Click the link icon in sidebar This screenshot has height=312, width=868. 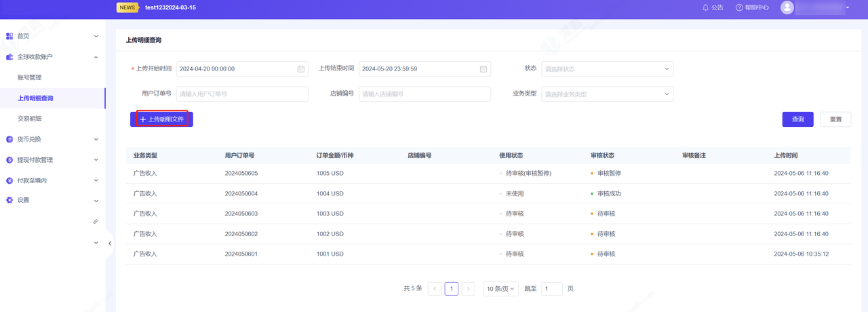click(96, 222)
